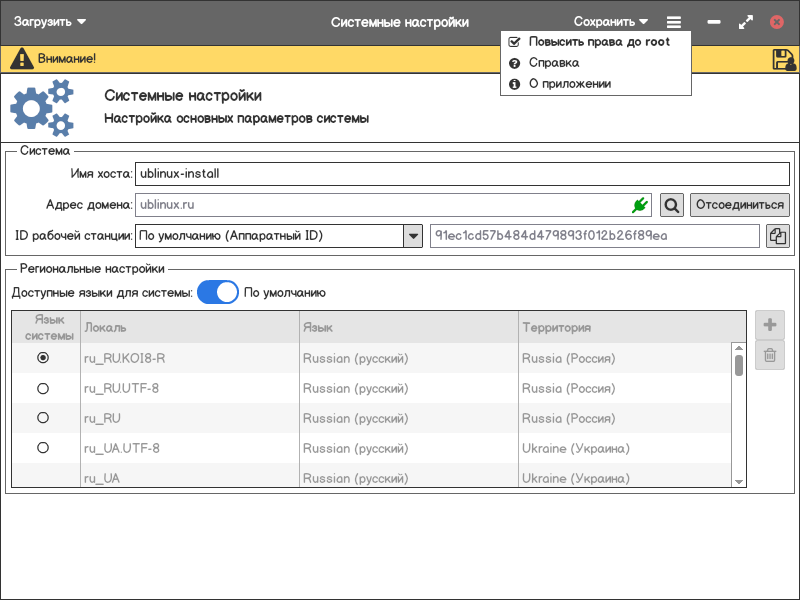
Task: Click the save-as-user icon in warning bar
Action: point(784,60)
